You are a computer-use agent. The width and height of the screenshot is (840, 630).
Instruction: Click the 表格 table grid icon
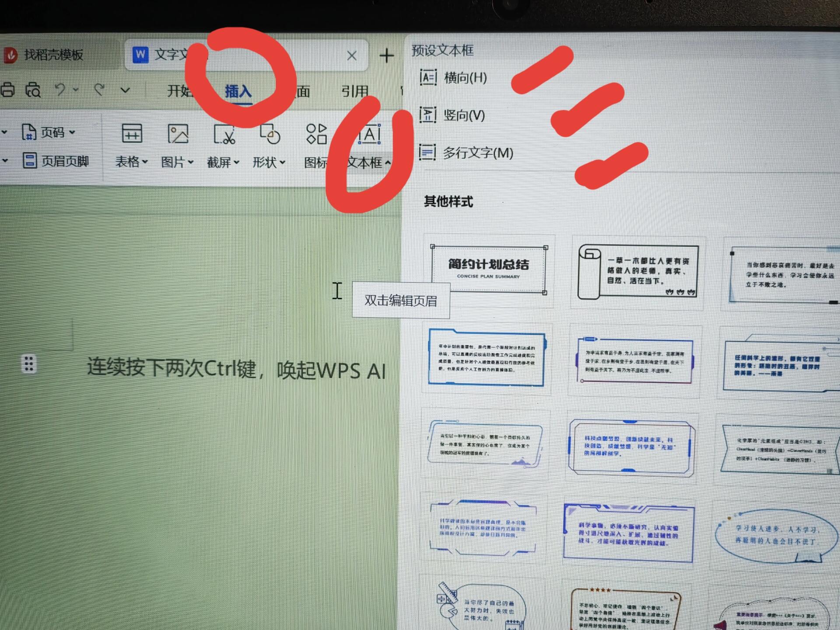click(132, 133)
